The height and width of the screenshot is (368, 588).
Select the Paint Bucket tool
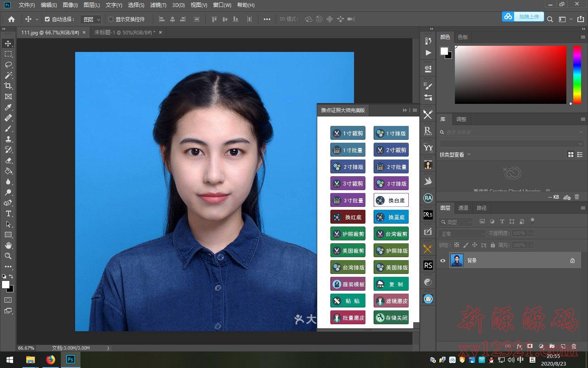[x=8, y=171]
